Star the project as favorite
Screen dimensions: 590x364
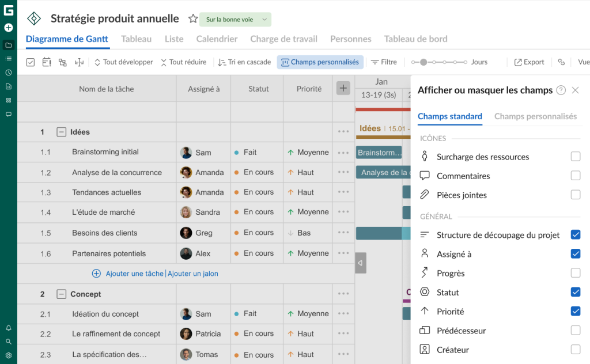click(x=193, y=18)
